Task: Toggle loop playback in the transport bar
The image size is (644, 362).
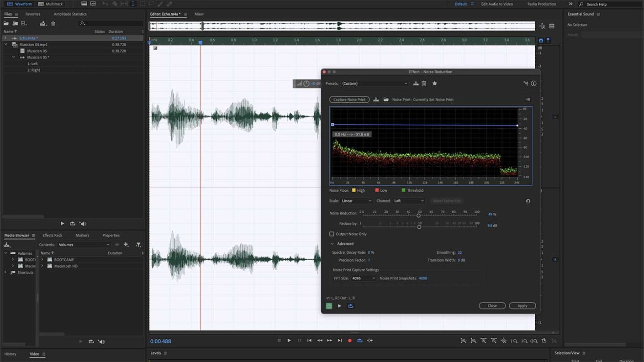Action: tap(360, 340)
